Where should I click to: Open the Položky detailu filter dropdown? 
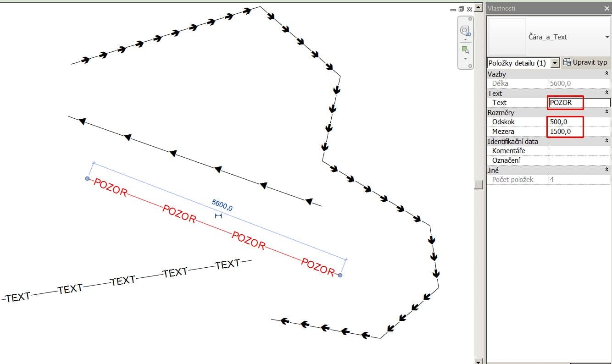[555, 63]
